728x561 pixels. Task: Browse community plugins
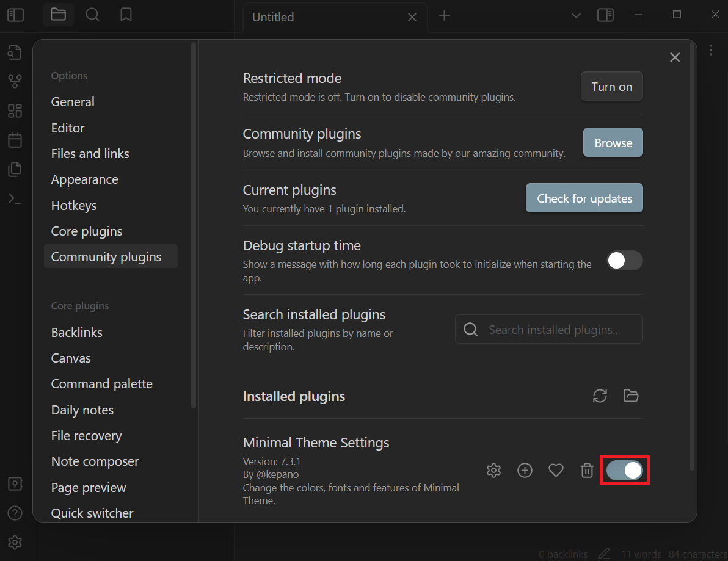(613, 142)
